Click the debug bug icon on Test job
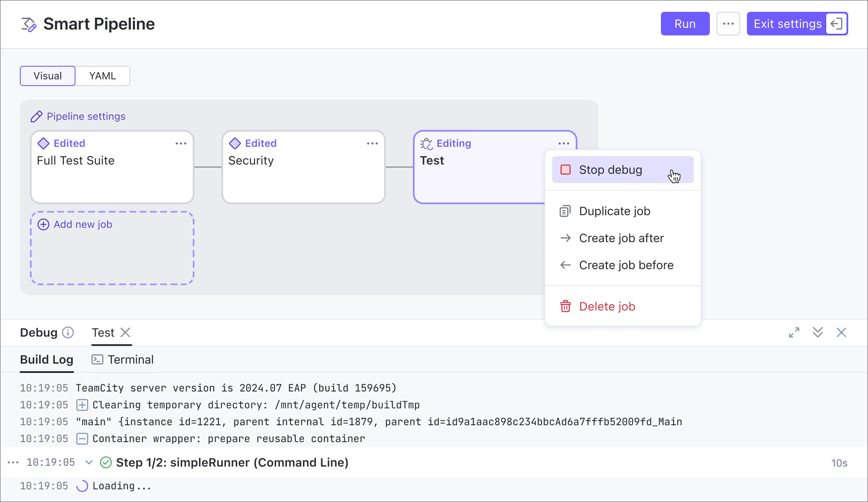The image size is (868, 502). [x=426, y=144]
